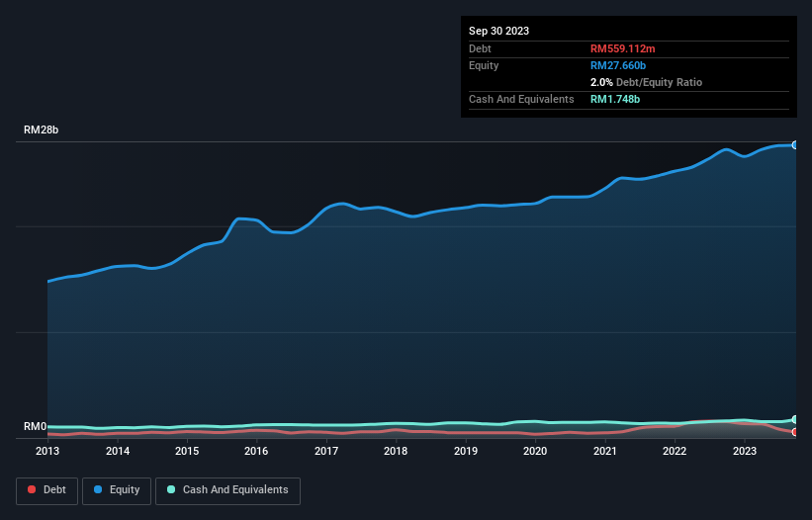Click the RM28b y-axis label
Viewport: 812px width, 520px height.
[42, 130]
